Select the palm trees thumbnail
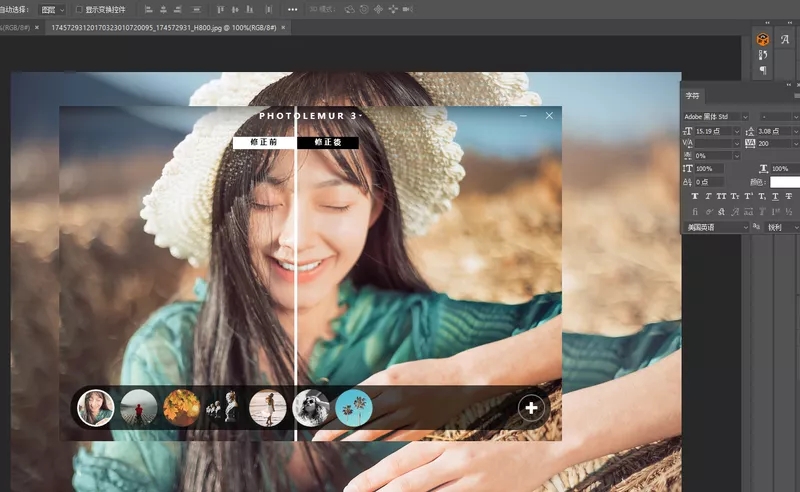The image size is (800, 492). point(354,408)
